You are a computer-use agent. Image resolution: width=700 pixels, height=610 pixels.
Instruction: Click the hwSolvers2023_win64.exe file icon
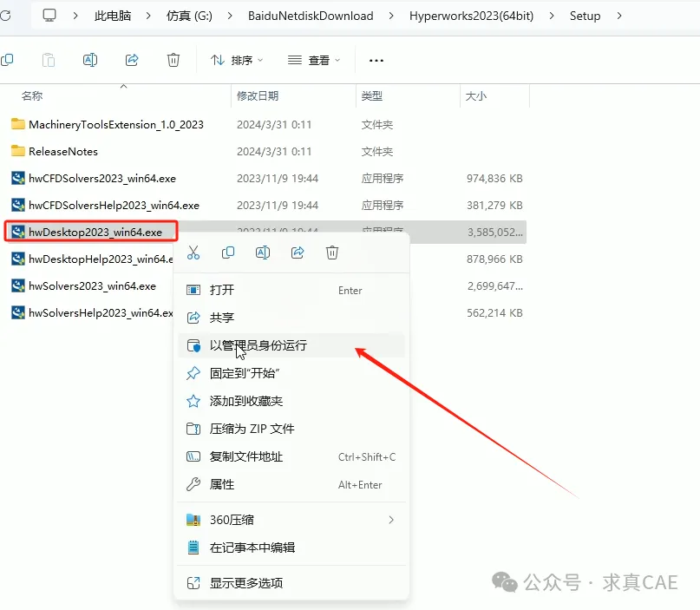pyautogui.click(x=18, y=285)
